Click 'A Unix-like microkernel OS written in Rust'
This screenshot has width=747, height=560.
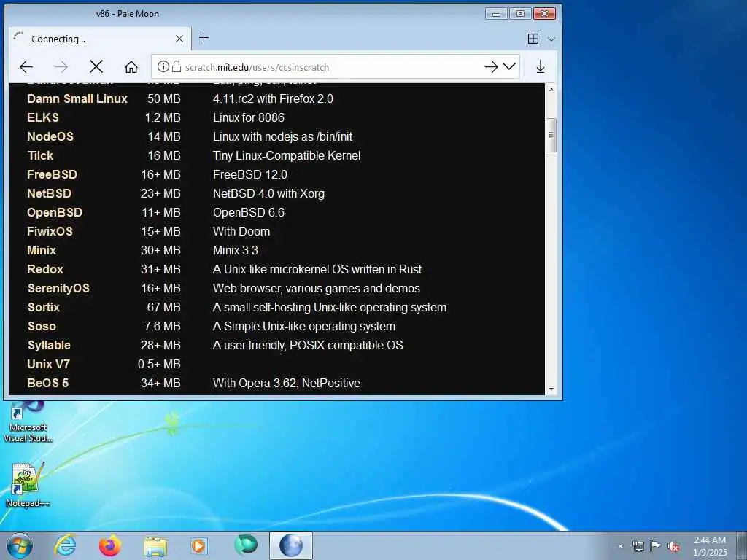pyautogui.click(x=317, y=270)
